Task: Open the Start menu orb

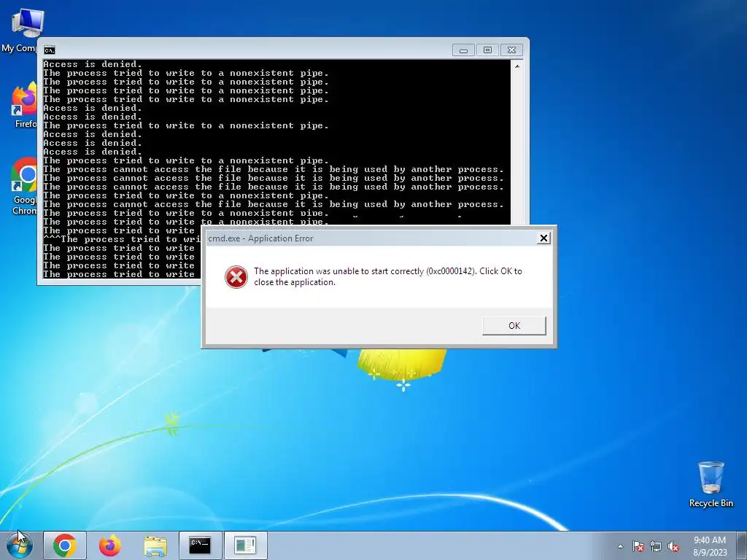Action: (19, 545)
